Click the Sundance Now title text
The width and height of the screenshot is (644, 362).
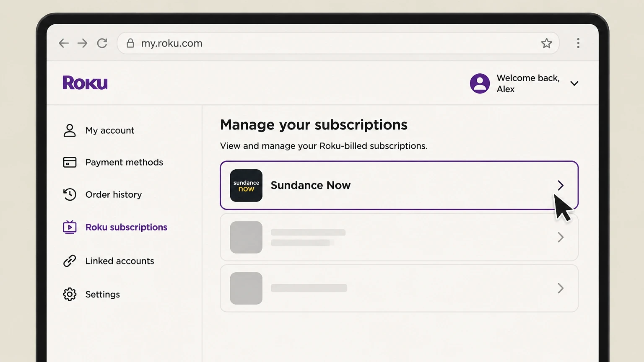click(311, 185)
